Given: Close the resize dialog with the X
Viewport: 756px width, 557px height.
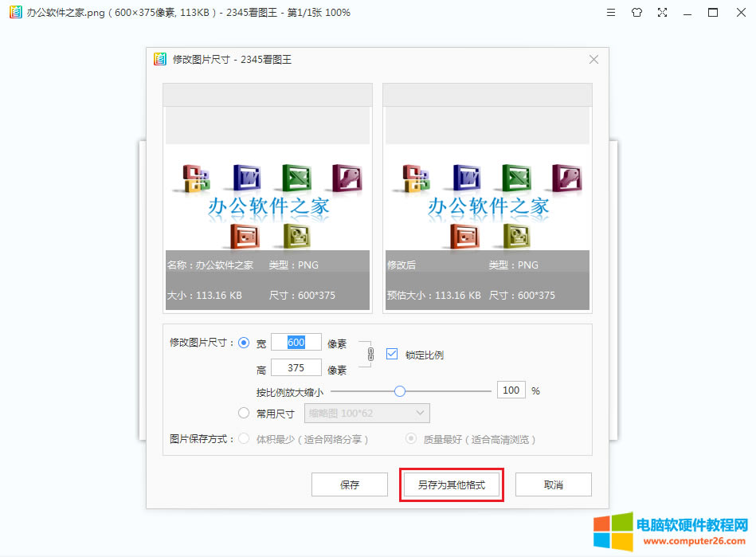Looking at the screenshot, I should pyautogui.click(x=593, y=59).
